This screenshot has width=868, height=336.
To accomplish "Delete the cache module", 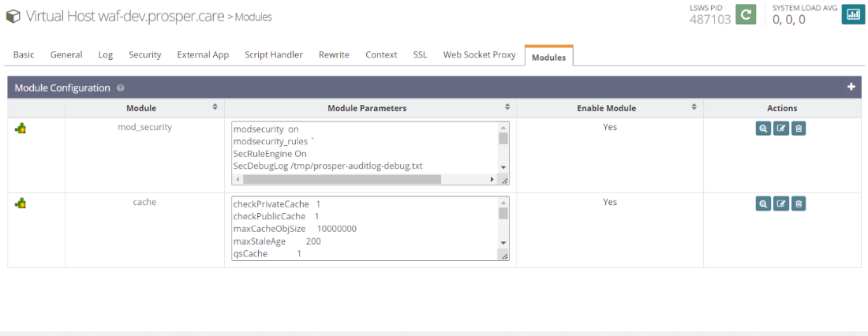I will tap(798, 204).
